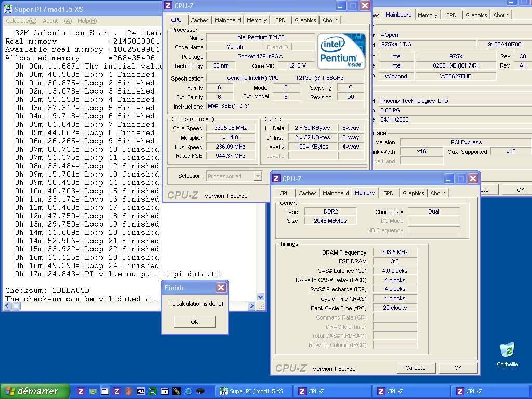532x399 pixels.
Task: Click CPU-Z icon in CPU window title bar
Action: tap(168, 5)
